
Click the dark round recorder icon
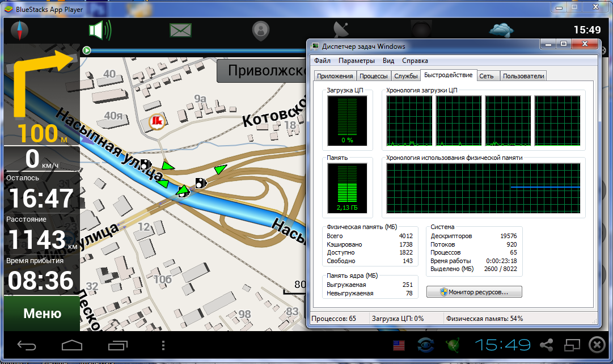[421, 31]
